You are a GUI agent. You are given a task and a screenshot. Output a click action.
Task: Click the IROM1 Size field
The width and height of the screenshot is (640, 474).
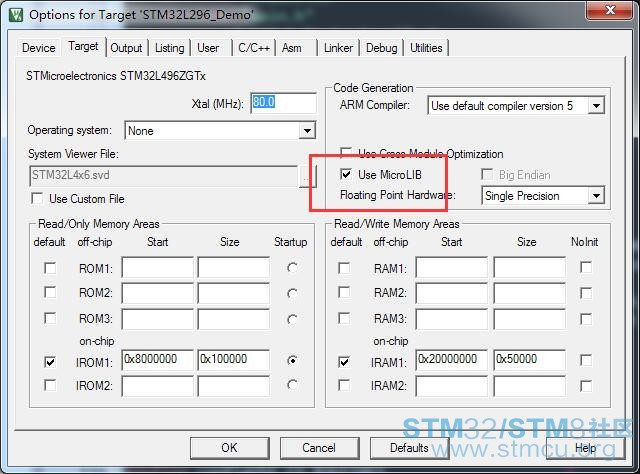pos(233,360)
